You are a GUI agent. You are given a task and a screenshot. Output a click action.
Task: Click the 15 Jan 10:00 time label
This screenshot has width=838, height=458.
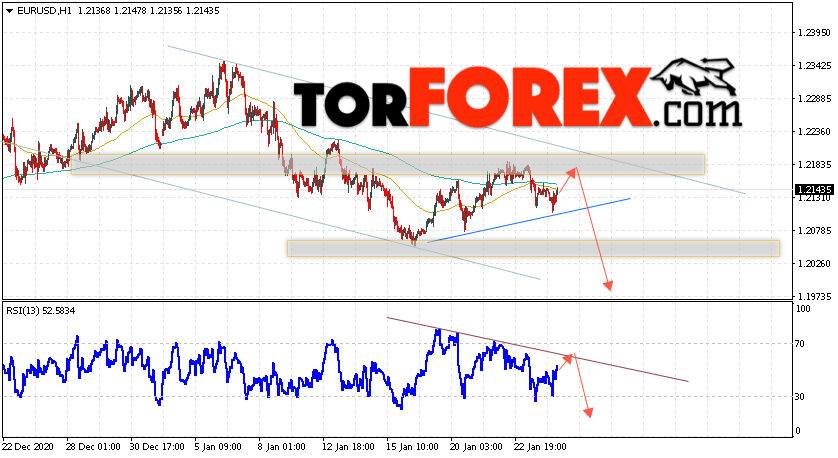pyautogui.click(x=412, y=446)
